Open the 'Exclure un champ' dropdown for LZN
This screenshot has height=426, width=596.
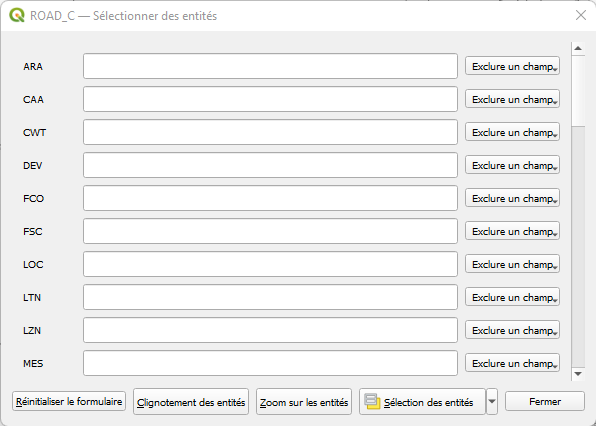point(512,330)
